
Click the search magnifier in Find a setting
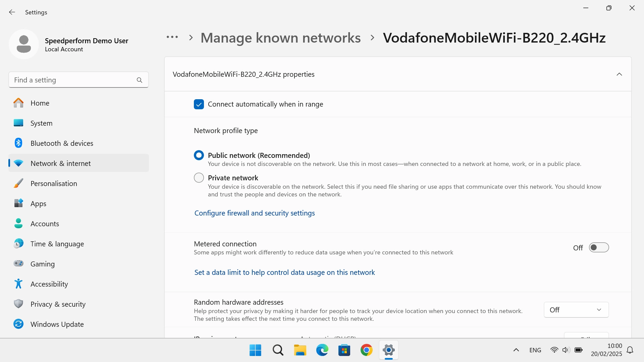click(140, 80)
